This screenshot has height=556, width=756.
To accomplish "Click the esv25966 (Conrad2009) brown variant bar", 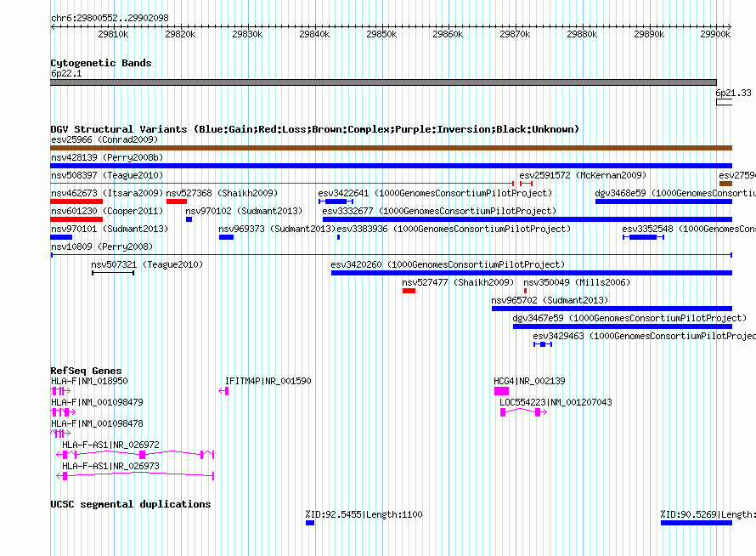I will pos(391,148).
